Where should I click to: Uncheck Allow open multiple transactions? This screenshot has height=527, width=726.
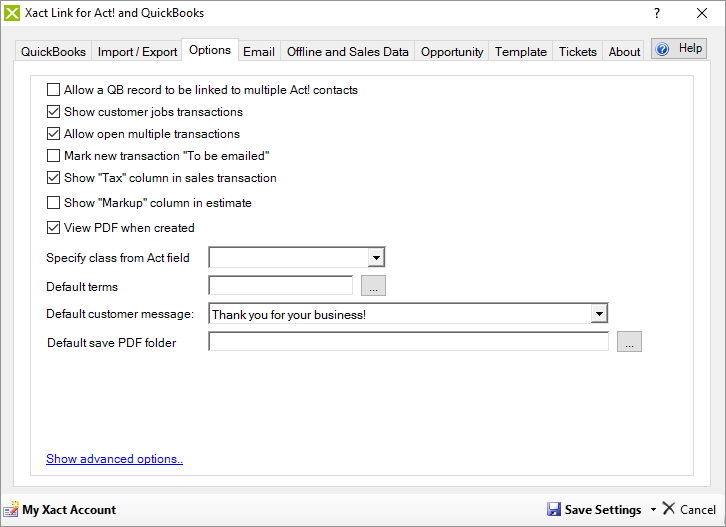[x=53, y=134]
